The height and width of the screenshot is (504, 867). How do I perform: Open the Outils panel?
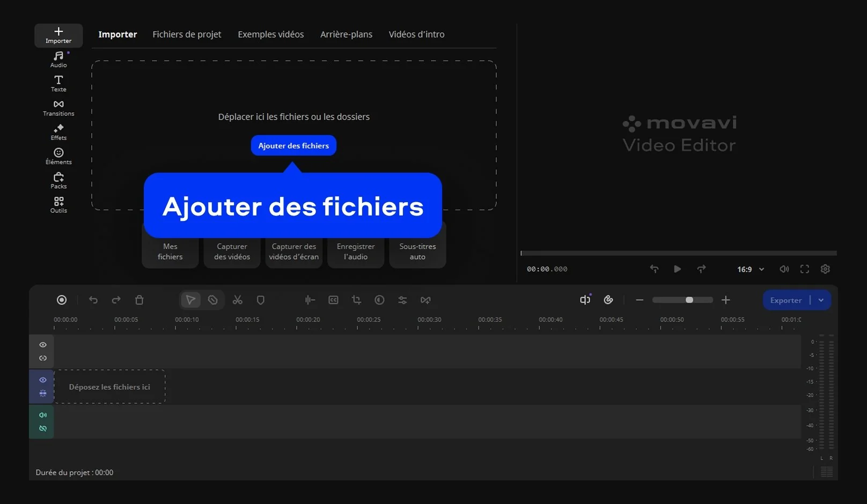[x=58, y=205]
